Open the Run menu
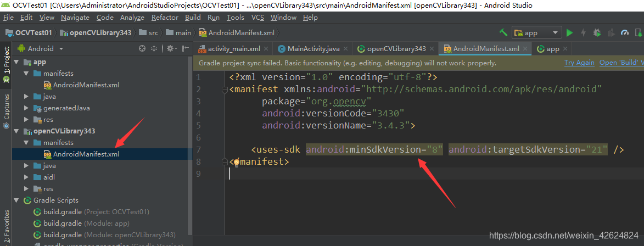Screen dimensions: 644x246 (214, 17)
